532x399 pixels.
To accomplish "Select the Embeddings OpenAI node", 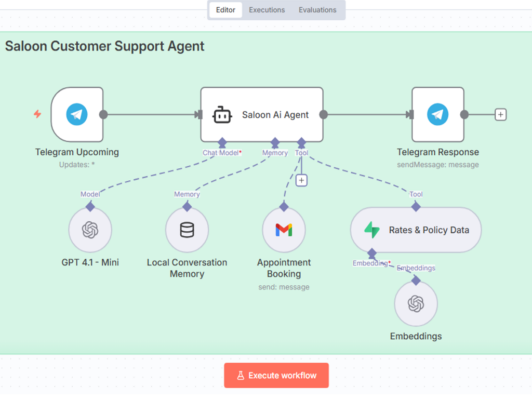I will (x=416, y=303).
